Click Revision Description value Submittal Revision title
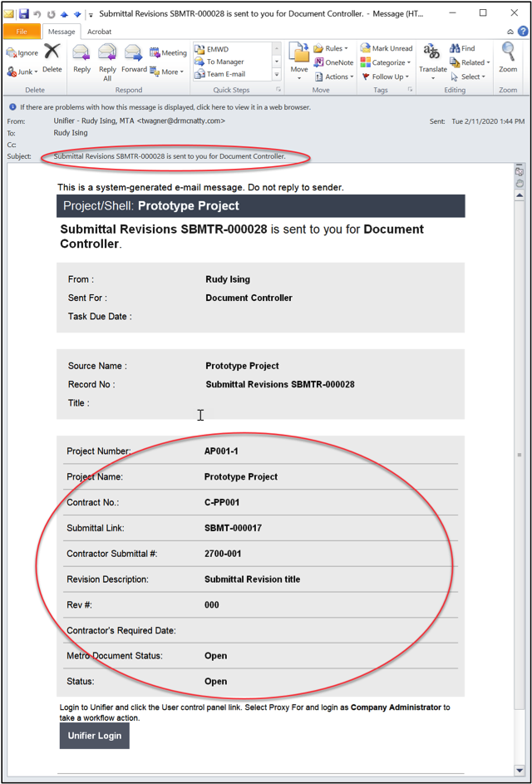Image resolution: width=532 pixels, height=784 pixels. click(x=253, y=579)
